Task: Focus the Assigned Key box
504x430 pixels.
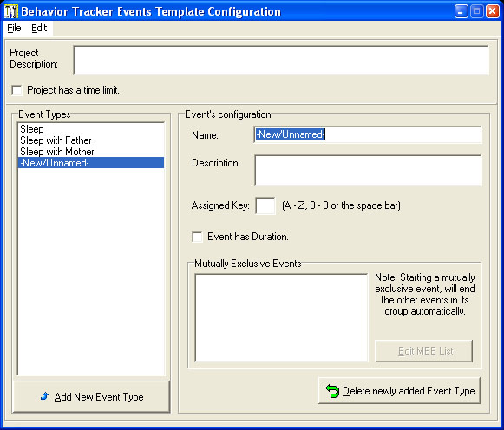Action: pyautogui.click(x=265, y=205)
